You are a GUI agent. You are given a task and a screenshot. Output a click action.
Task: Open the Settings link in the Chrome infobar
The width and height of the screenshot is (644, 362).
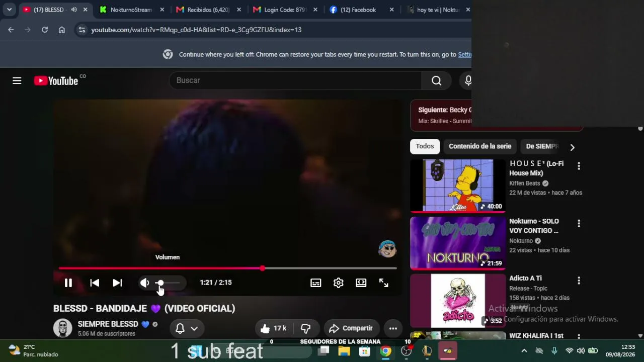(x=464, y=54)
